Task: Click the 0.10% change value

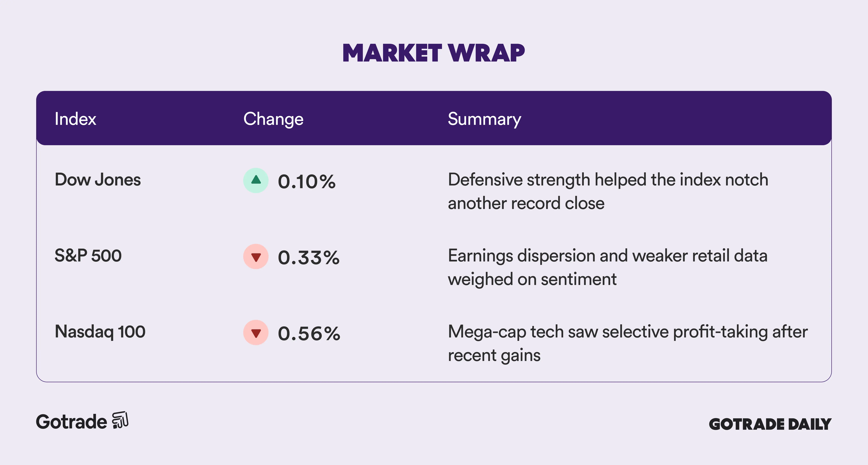Action: [307, 182]
